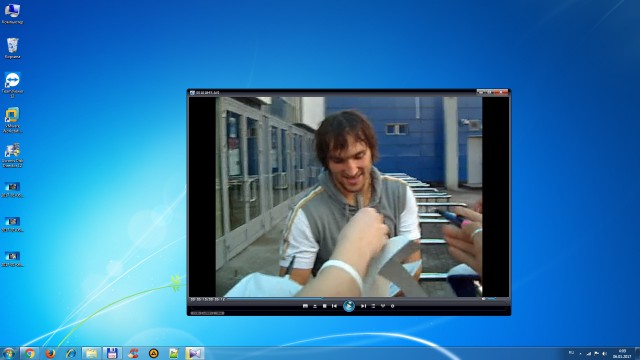Click the video seek progress bar
The height and width of the screenshot is (360, 640).
point(353,299)
